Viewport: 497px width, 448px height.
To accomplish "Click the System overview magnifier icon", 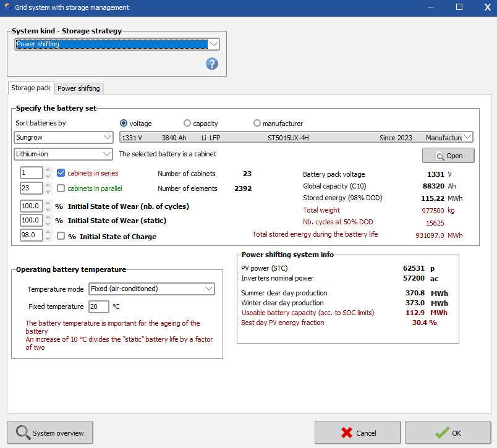I will click(x=23, y=433).
